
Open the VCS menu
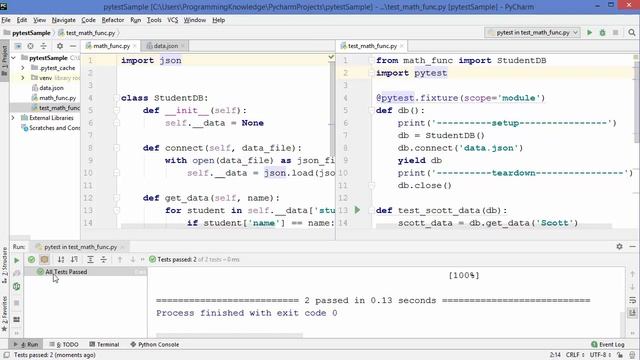(173, 20)
